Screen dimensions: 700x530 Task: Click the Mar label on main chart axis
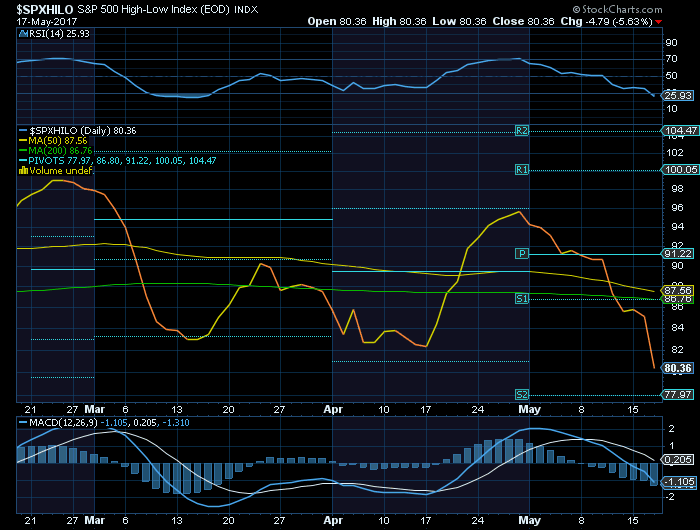[x=95, y=409]
